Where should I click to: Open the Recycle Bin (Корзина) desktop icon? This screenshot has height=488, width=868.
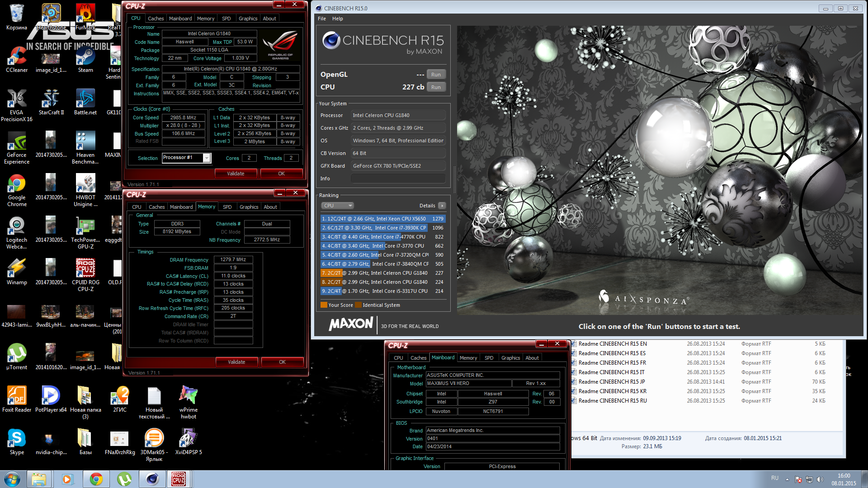[17, 17]
